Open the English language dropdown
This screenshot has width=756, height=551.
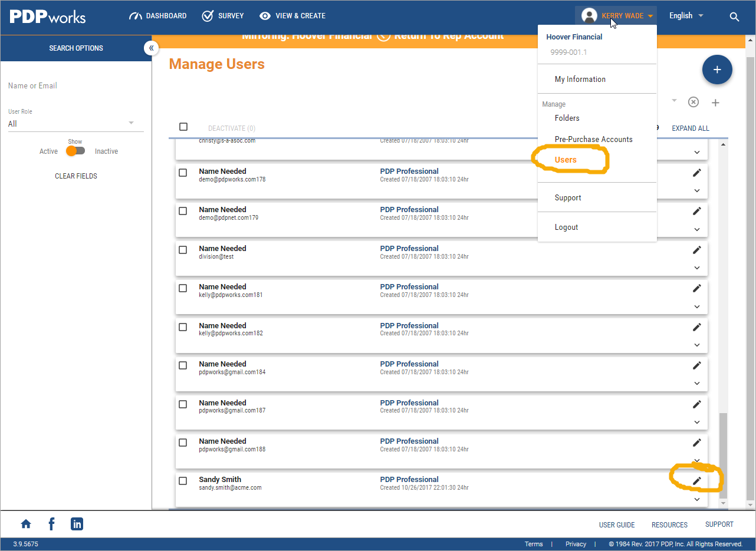click(x=686, y=16)
